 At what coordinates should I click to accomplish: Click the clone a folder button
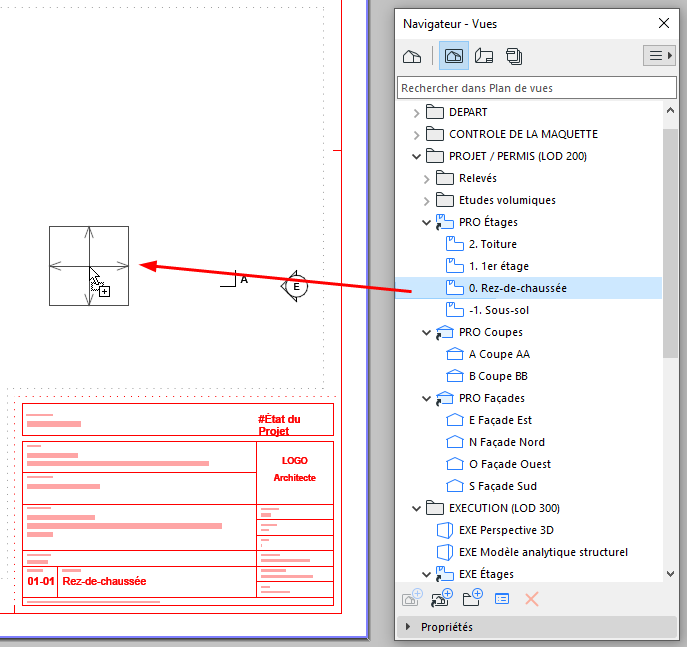coord(442,598)
